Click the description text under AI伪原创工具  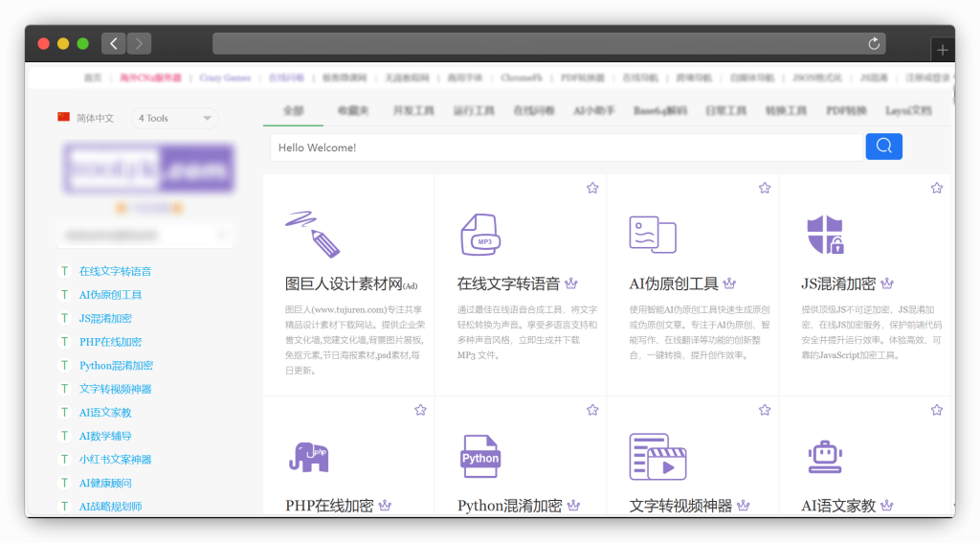click(700, 332)
